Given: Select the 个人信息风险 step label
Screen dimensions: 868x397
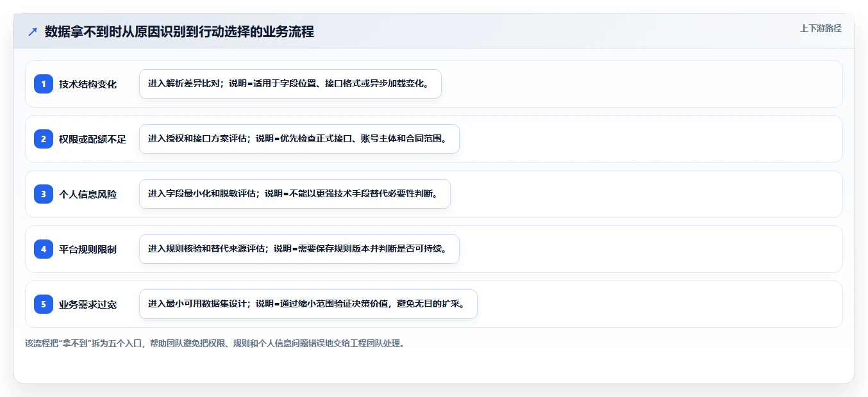Looking at the screenshot, I should 88,194.
